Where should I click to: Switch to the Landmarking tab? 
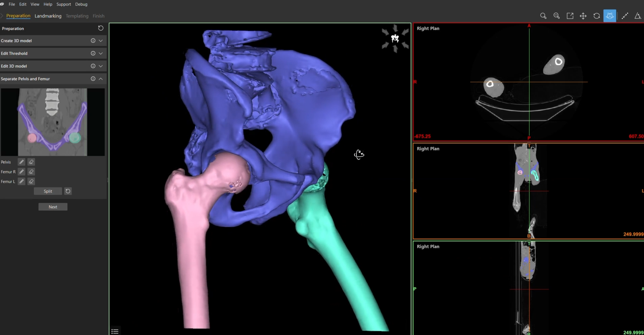[x=48, y=16]
